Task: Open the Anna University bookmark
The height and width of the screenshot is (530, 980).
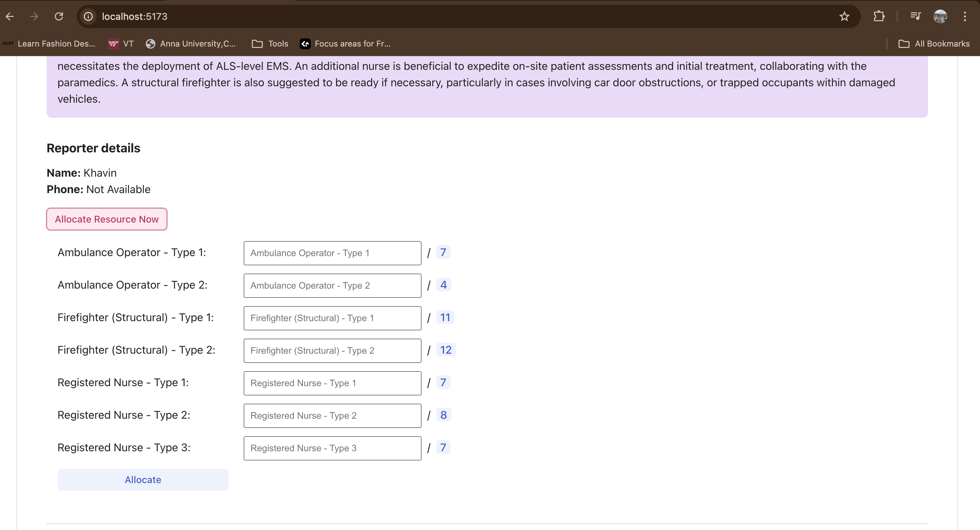Action: 191,44
